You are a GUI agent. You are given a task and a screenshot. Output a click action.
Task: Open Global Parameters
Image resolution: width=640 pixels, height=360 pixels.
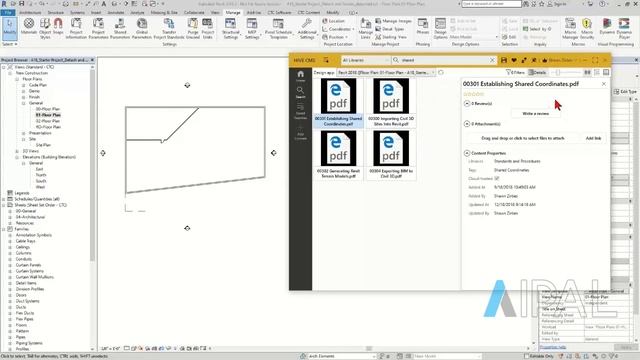(142, 29)
